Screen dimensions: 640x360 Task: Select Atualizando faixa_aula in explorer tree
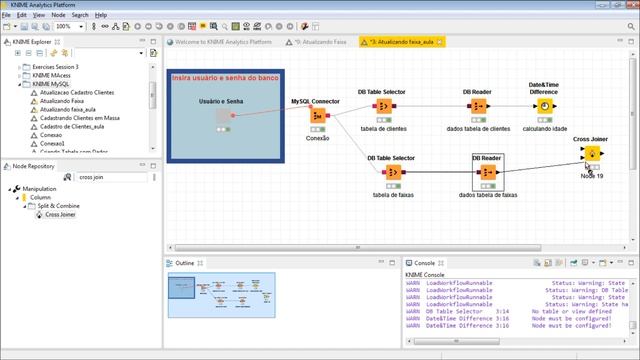click(68, 109)
